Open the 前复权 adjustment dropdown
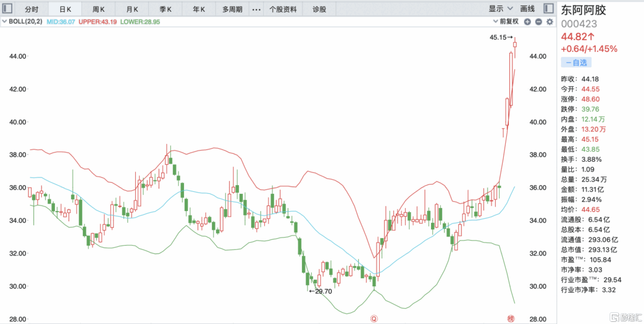This screenshot has width=644, height=324. (x=506, y=22)
